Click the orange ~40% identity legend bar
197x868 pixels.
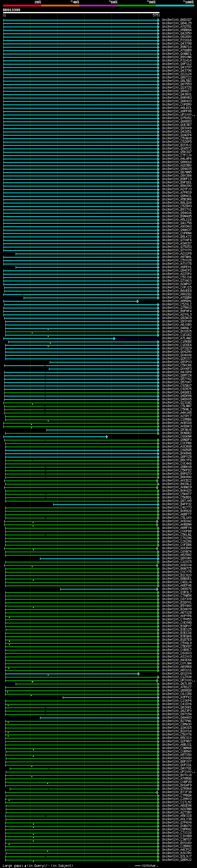pyautogui.click(x=60, y=6)
